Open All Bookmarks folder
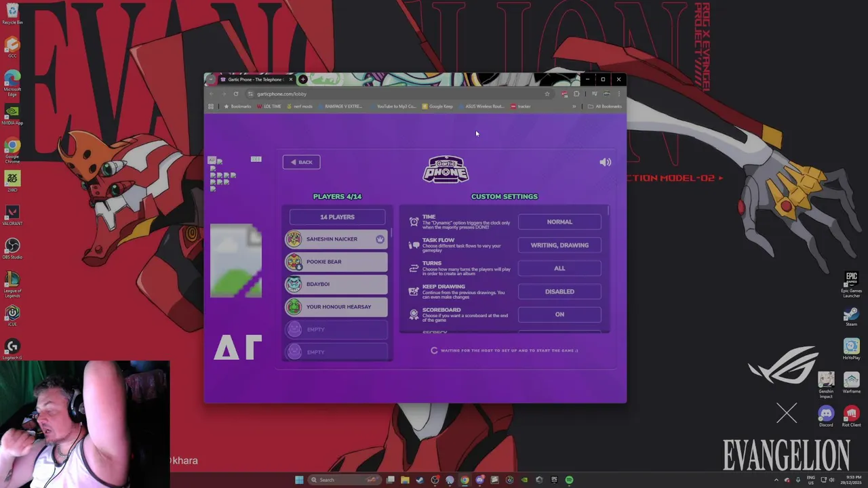The height and width of the screenshot is (488, 868). [x=605, y=106]
